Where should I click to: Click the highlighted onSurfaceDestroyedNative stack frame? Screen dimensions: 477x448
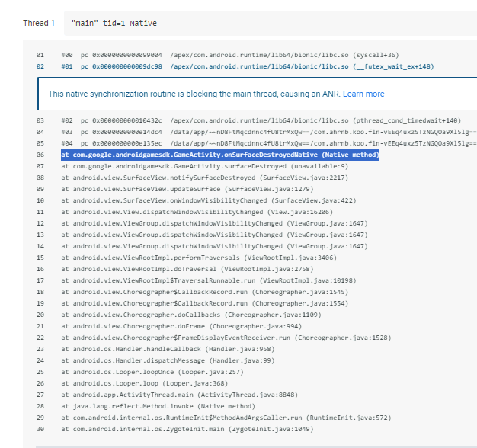(220, 155)
